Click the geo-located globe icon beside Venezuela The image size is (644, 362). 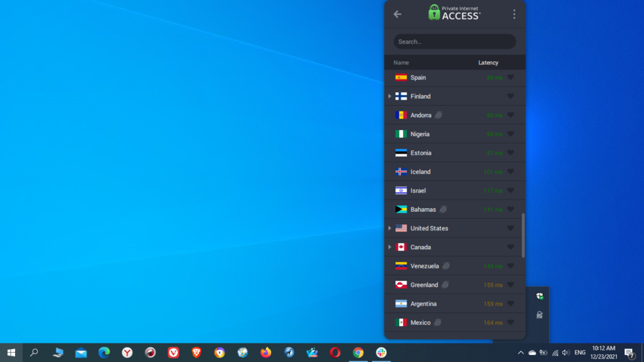pos(446,266)
